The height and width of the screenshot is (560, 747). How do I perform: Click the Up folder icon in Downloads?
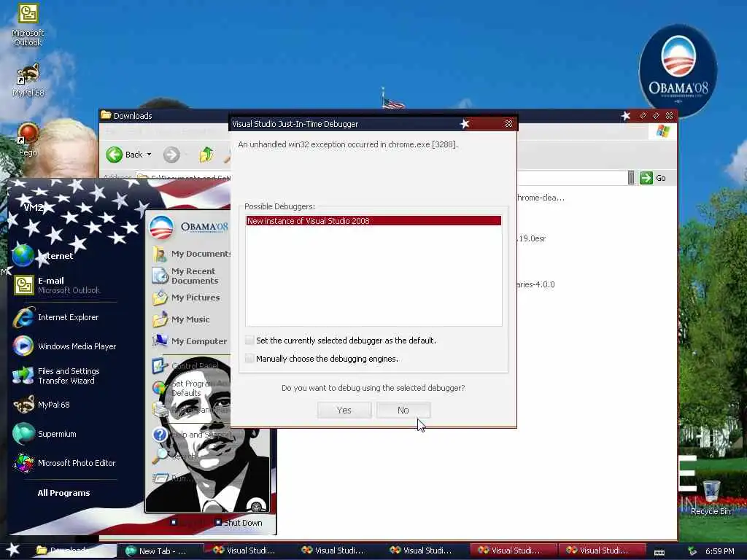click(x=206, y=155)
